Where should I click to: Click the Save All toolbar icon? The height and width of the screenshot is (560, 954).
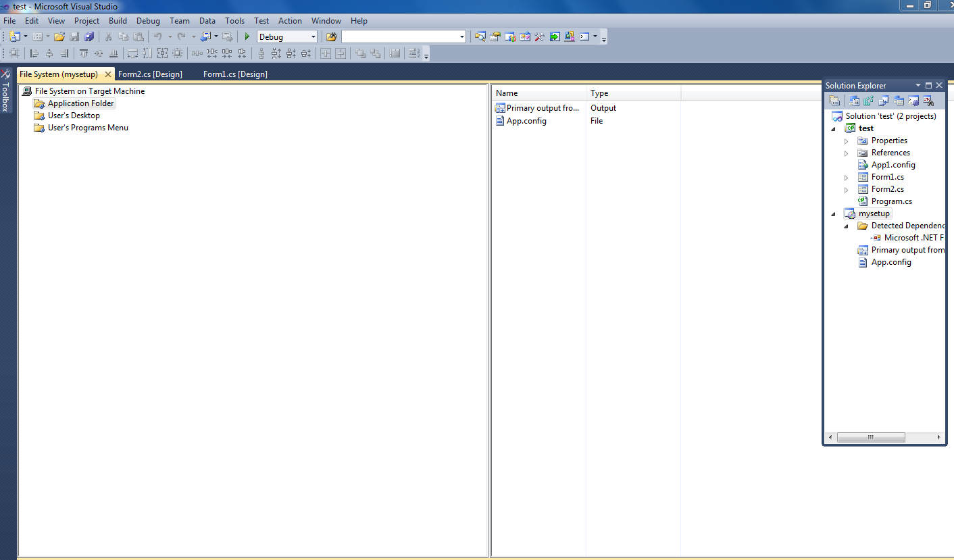click(89, 36)
